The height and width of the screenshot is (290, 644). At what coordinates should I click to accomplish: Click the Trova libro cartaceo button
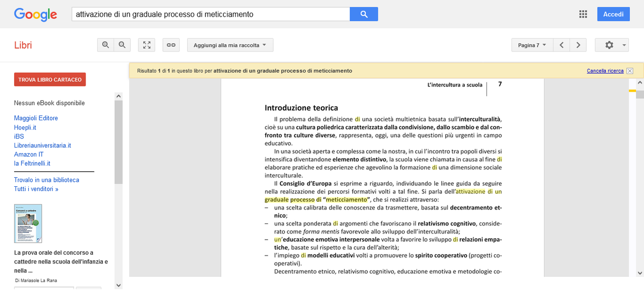(50, 80)
